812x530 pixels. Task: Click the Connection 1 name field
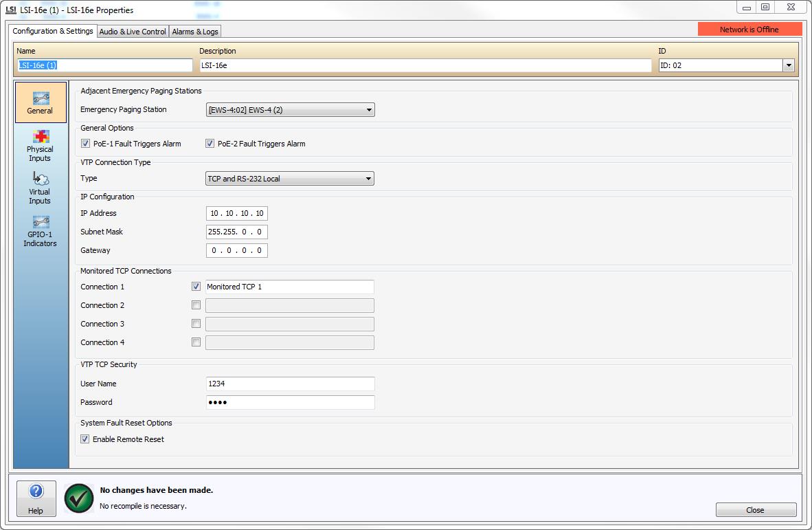pos(289,287)
